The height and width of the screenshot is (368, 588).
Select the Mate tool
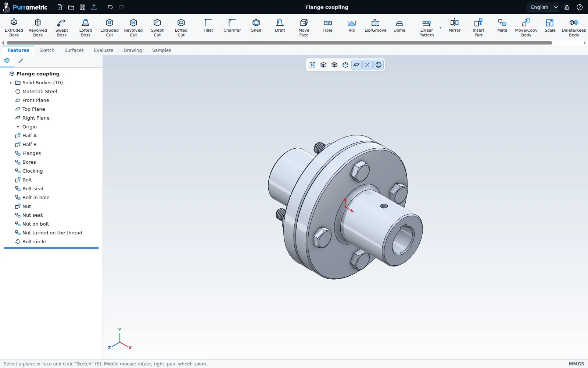pos(502,25)
